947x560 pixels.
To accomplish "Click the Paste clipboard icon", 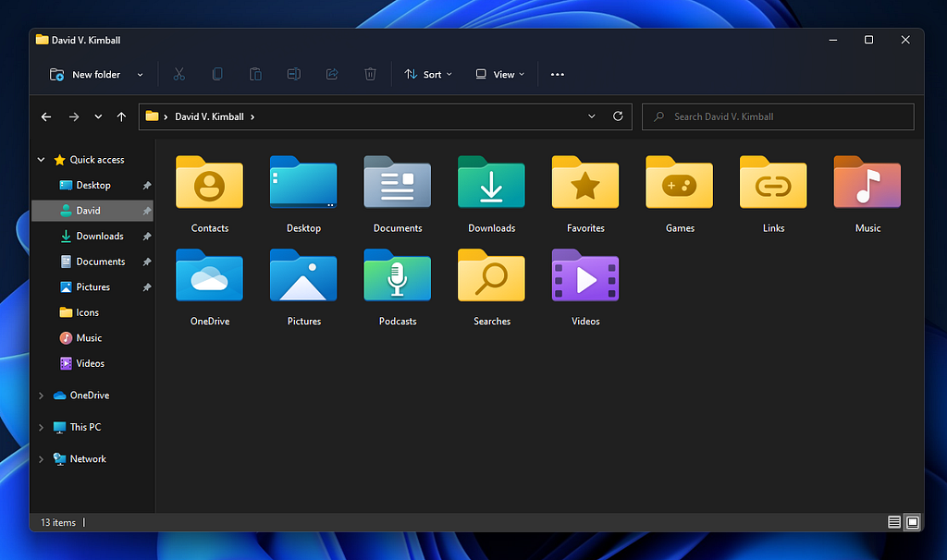I will (255, 74).
